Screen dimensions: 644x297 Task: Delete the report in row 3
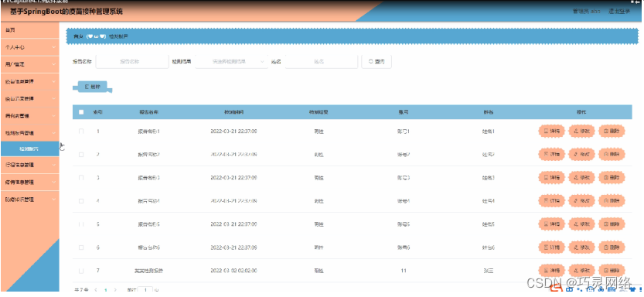pyautogui.click(x=612, y=177)
